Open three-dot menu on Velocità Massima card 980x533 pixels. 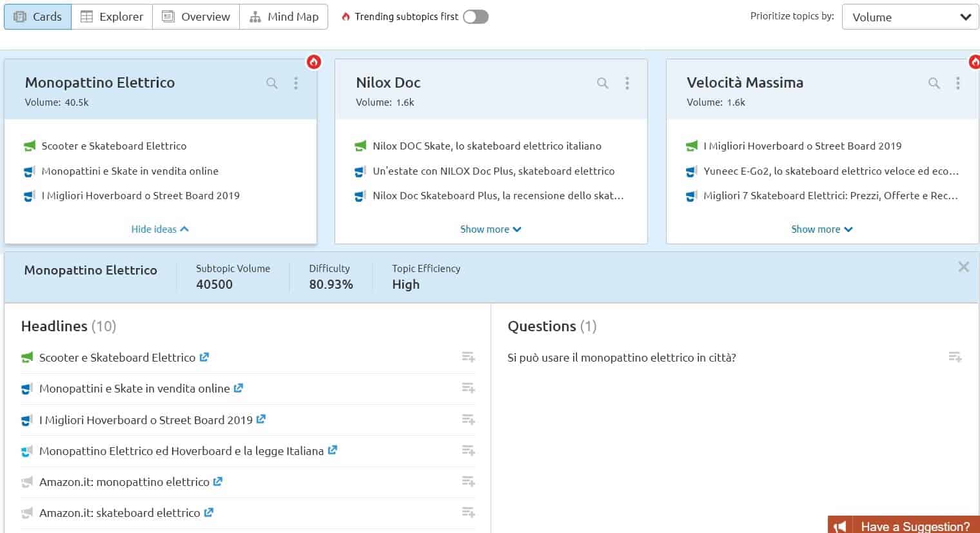[958, 83]
